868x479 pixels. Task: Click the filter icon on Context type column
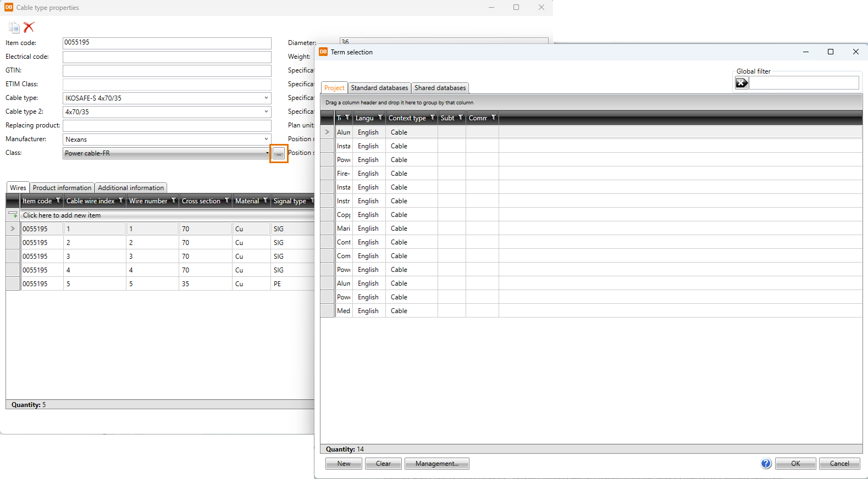coord(433,118)
